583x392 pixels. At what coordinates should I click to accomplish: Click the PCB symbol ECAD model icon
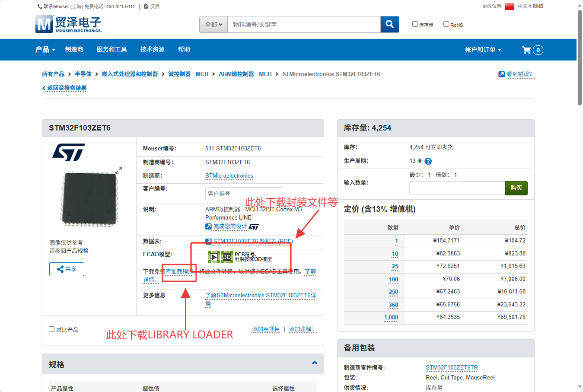pos(213,257)
